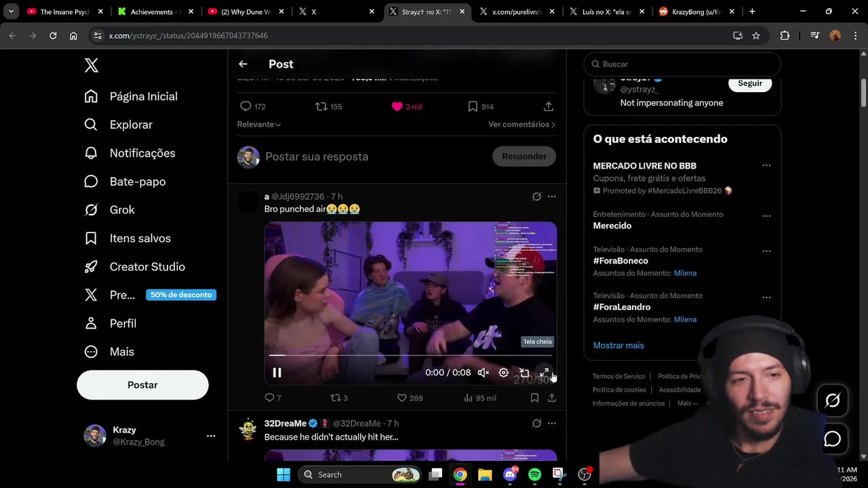Open the floating Grok button
Image resolution: width=868 pixels, height=488 pixels.
coord(832,401)
